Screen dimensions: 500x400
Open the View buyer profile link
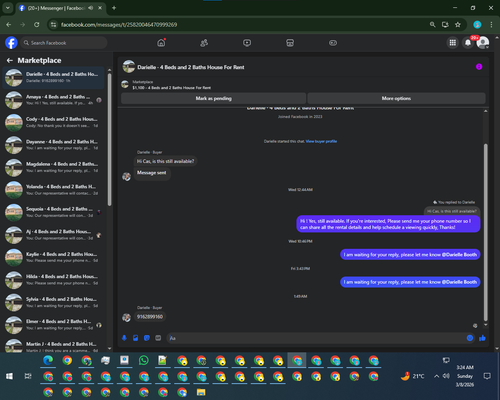coord(321,141)
